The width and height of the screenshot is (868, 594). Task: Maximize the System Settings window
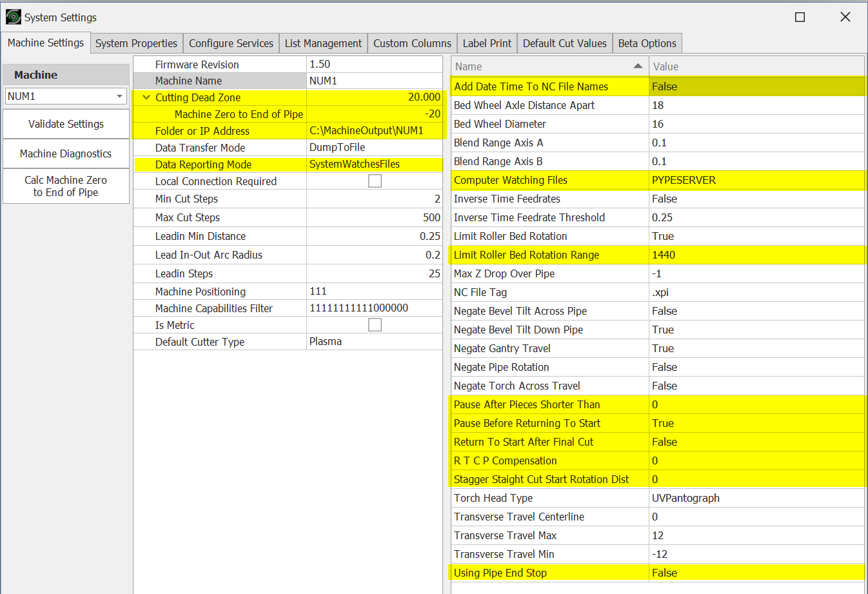(800, 17)
